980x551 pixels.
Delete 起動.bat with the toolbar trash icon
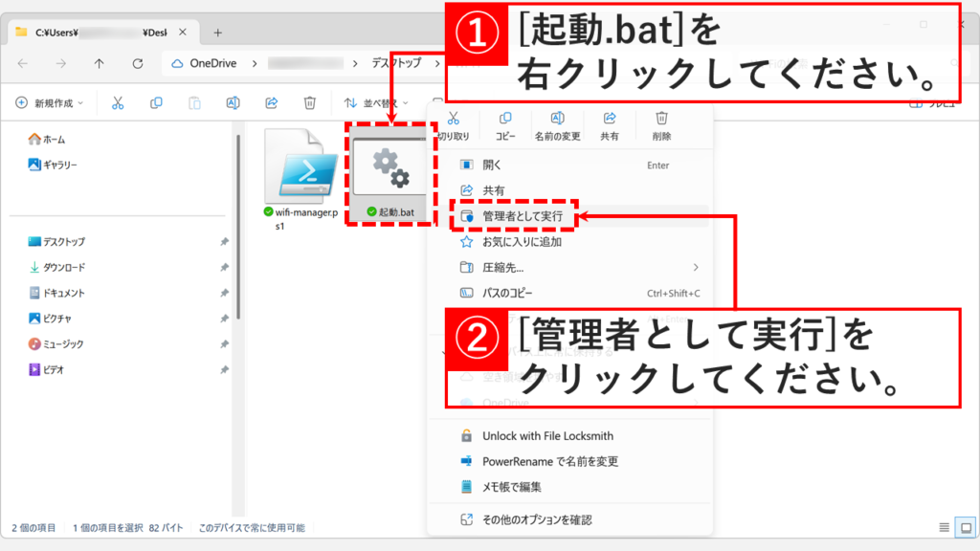coord(310,102)
